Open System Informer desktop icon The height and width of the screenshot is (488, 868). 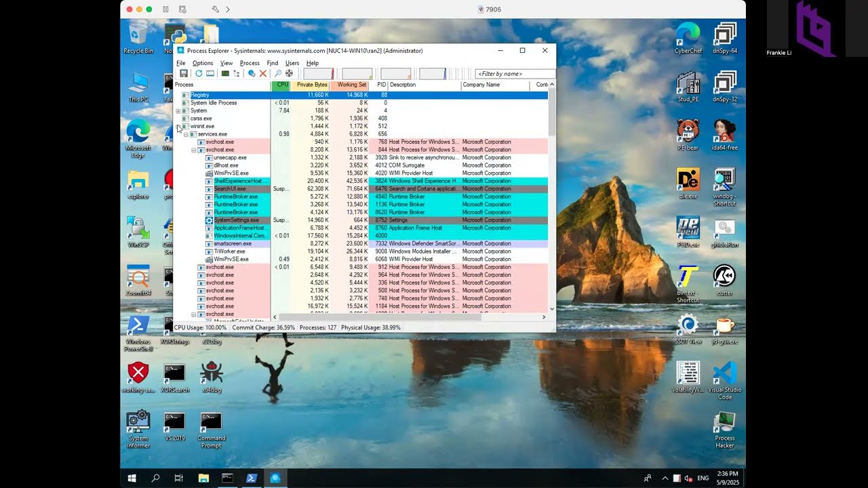pyautogui.click(x=138, y=430)
